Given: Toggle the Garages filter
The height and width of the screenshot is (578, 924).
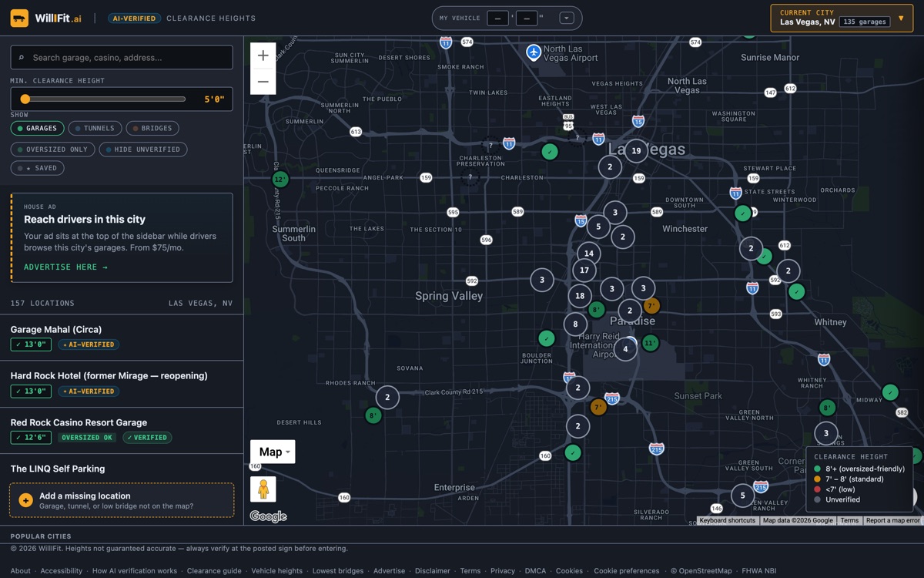Looking at the screenshot, I should (x=37, y=129).
